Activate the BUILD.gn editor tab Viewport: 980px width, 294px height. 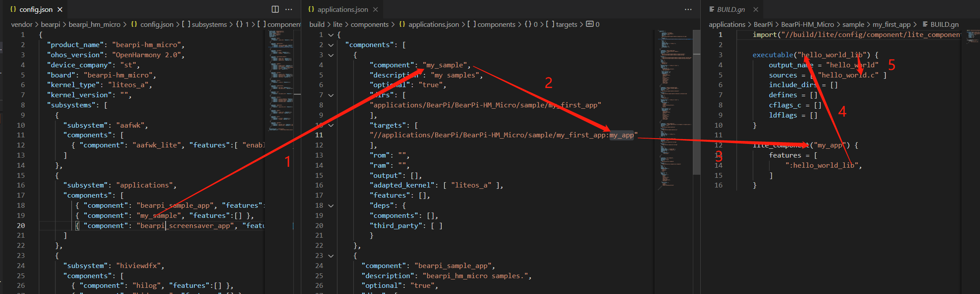(x=730, y=9)
